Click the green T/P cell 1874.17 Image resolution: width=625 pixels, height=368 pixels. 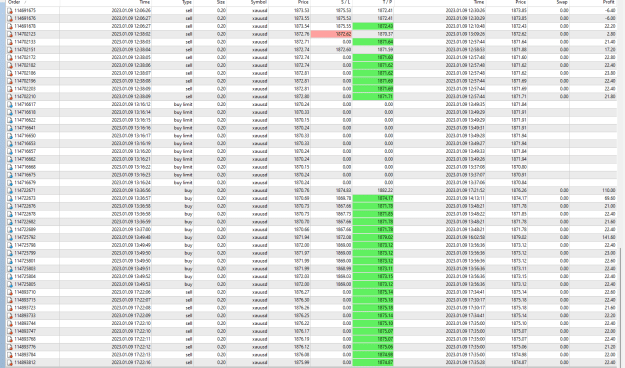[x=373, y=198]
